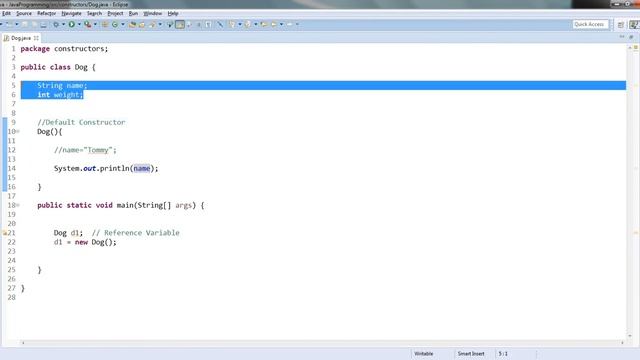Navigate Back with the yellow arrow icon
Screen dimensions: 640x360
point(273,24)
